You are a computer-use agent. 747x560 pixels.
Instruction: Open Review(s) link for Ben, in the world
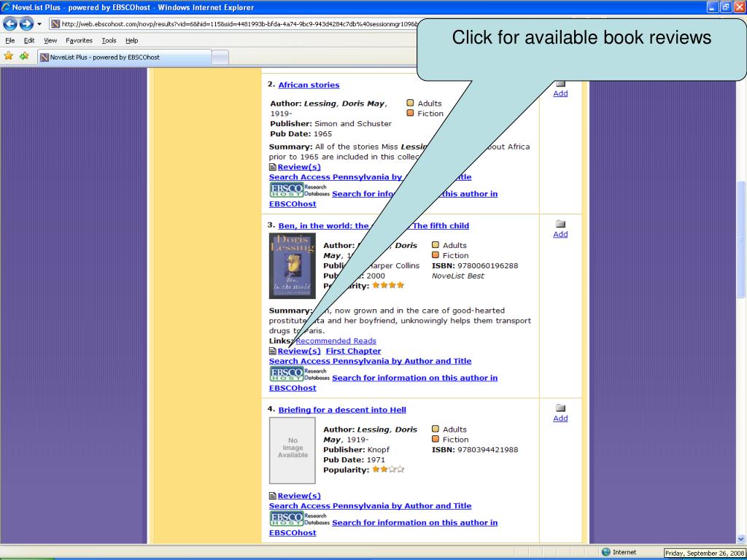point(299,351)
